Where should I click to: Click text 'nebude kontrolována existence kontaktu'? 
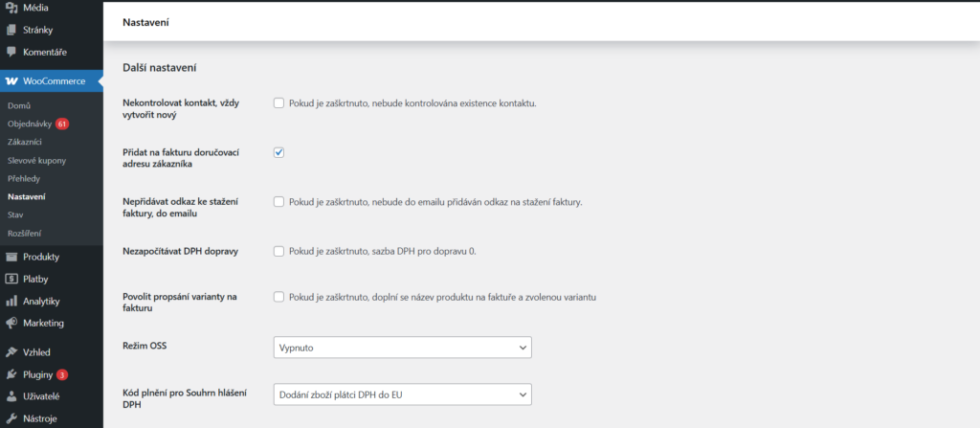click(454, 103)
